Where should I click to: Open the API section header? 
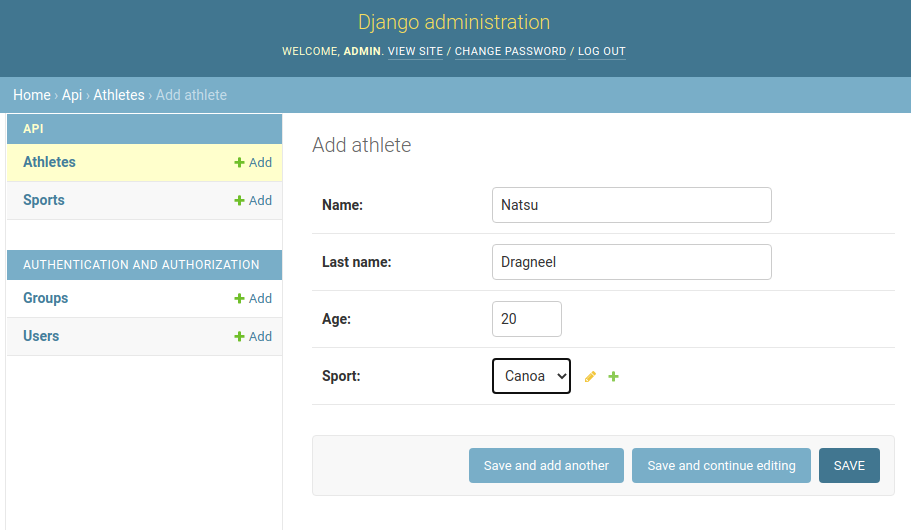[33, 129]
